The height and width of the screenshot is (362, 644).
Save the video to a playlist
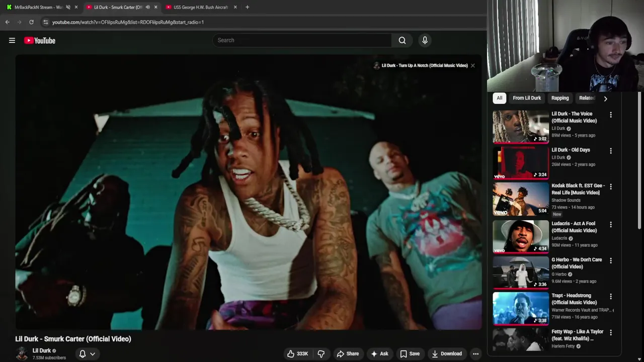pyautogui.click(x=410, y=354)
